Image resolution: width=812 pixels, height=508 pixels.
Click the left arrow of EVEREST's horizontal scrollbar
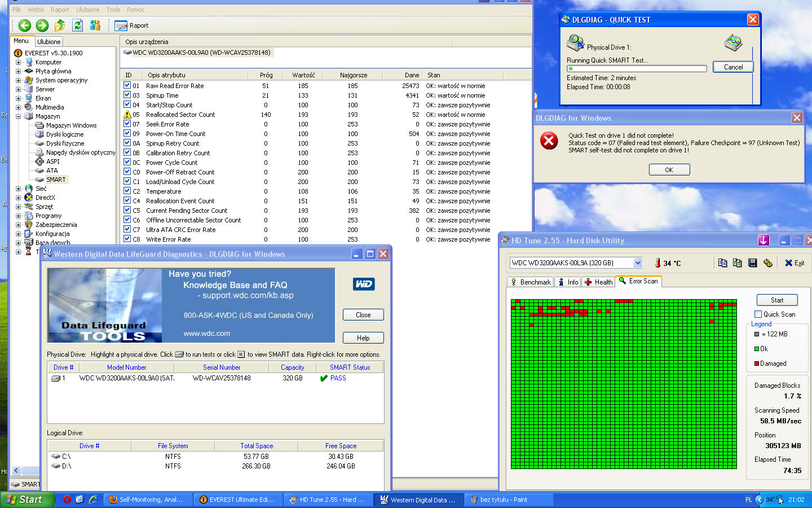(x=16, y=471)
